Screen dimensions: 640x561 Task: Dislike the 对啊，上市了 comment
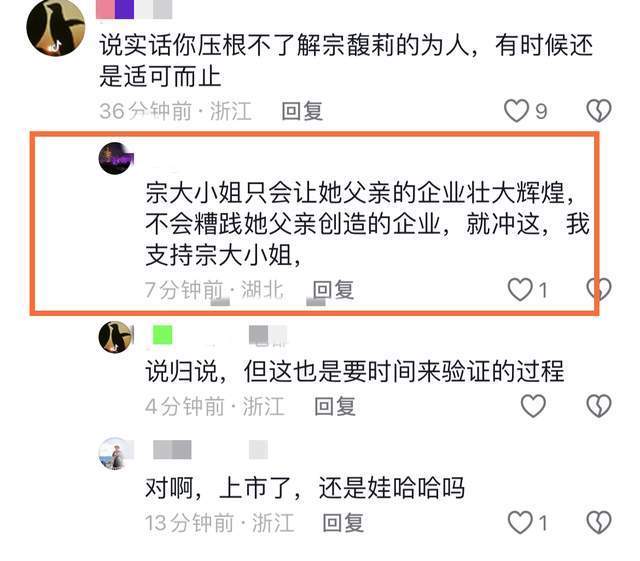[599, 522]
